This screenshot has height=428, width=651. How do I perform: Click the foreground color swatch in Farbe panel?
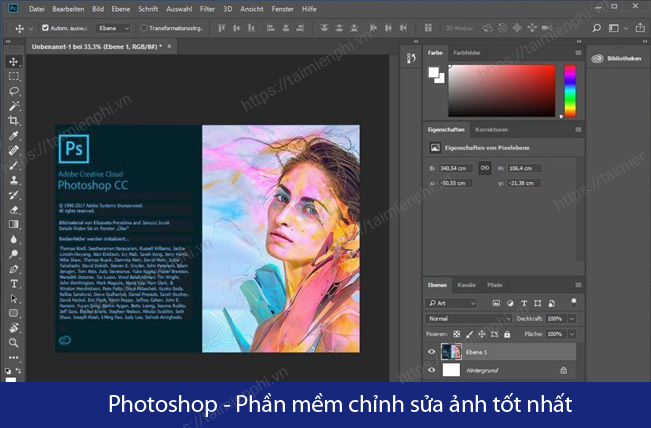(x=433, y=72)
